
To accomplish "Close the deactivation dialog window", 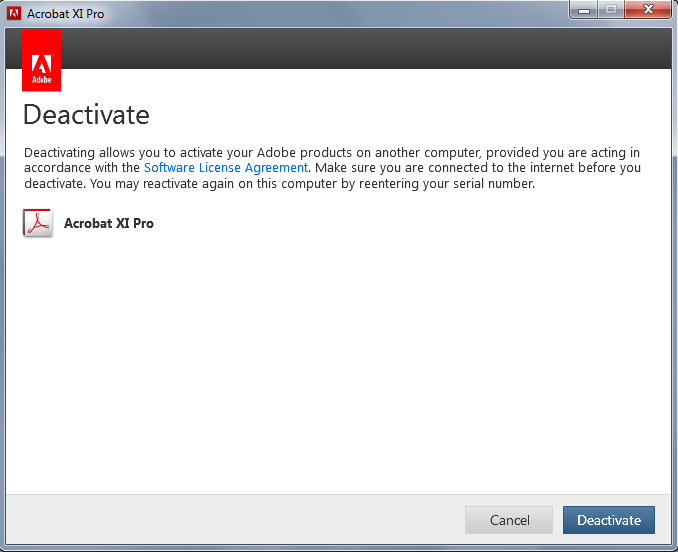I will tap(647, 9).
